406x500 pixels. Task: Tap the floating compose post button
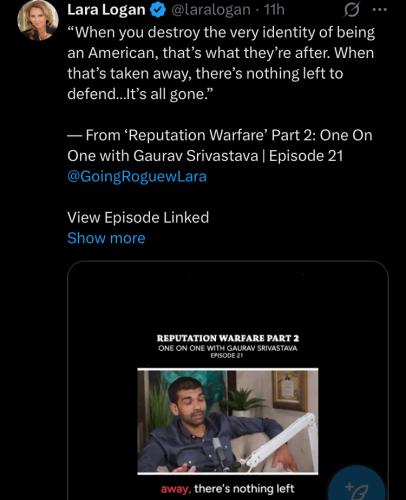click(x=357, y=488)
